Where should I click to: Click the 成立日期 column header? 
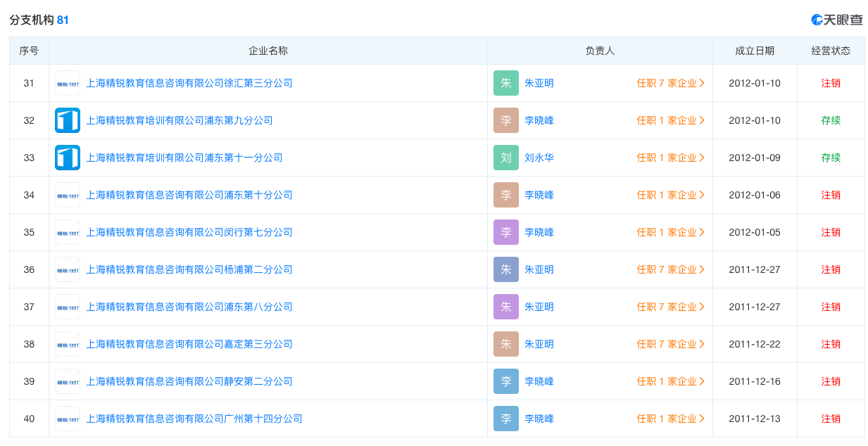tap(754, 51)
